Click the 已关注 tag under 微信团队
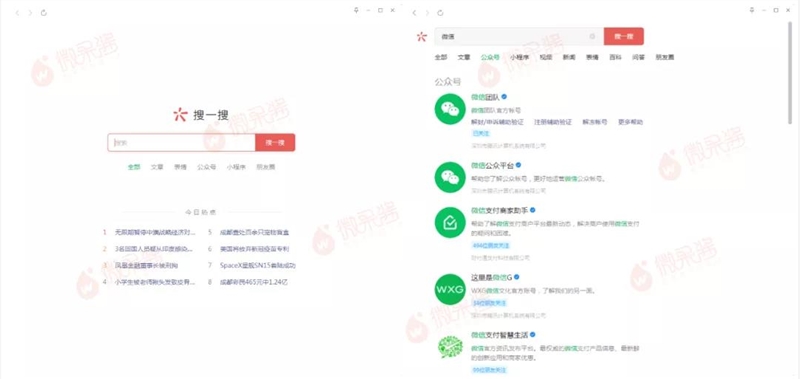800x379 pixels. click(481, 134)
